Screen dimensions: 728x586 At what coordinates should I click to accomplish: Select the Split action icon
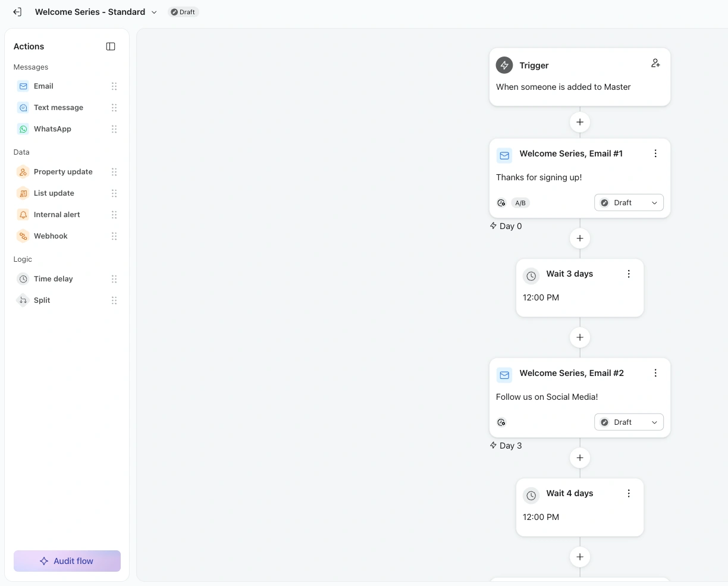[x=23, y=300]
